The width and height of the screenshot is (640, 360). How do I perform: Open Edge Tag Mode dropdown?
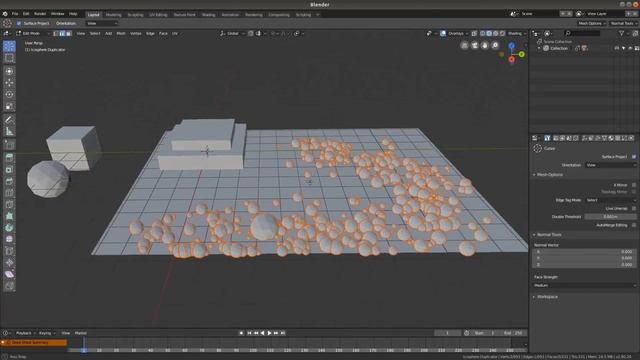[611, 200]
